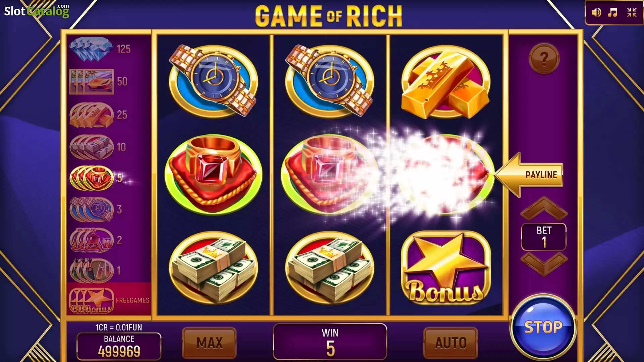Toggle fullscreen via the arrows icon
Screen dimensions: 644x362
[632, 13]
